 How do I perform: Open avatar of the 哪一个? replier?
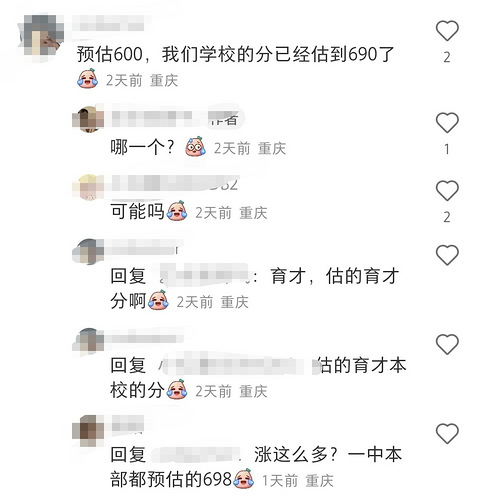(x=88, y=119)
